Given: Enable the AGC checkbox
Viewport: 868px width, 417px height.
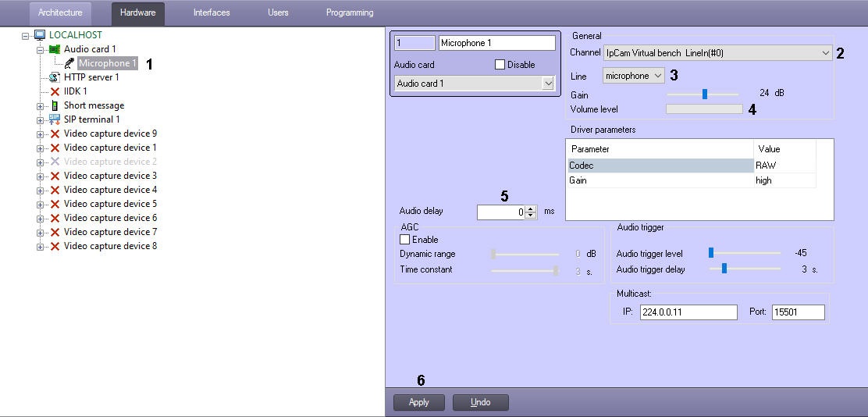Looking at the screenshot, I should (404, 240).
